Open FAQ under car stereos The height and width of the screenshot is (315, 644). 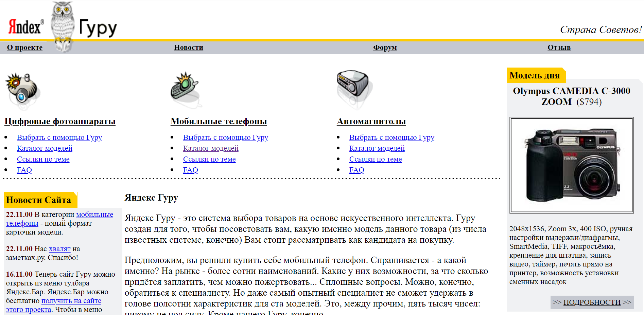pyautogui.click(x=357, y=170)
